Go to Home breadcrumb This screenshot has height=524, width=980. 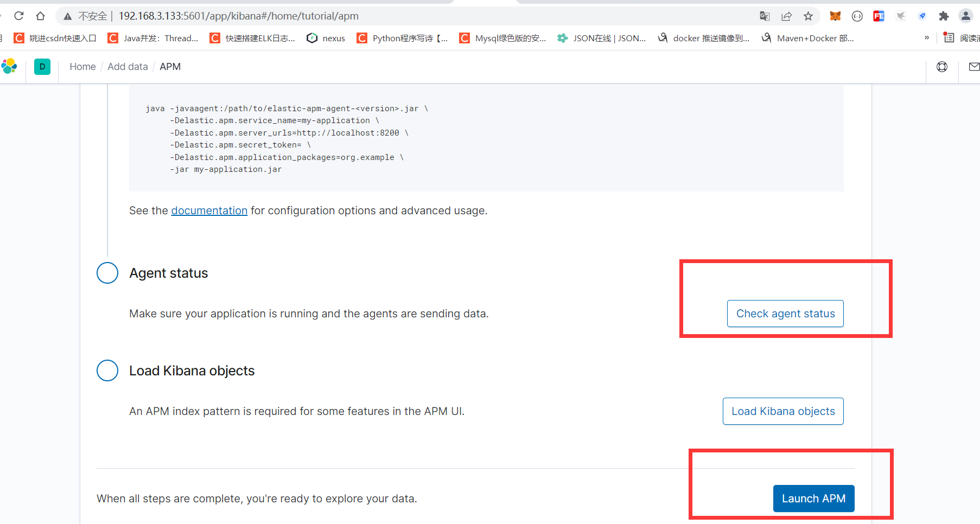pyautogui.click(x=82, y=66)
